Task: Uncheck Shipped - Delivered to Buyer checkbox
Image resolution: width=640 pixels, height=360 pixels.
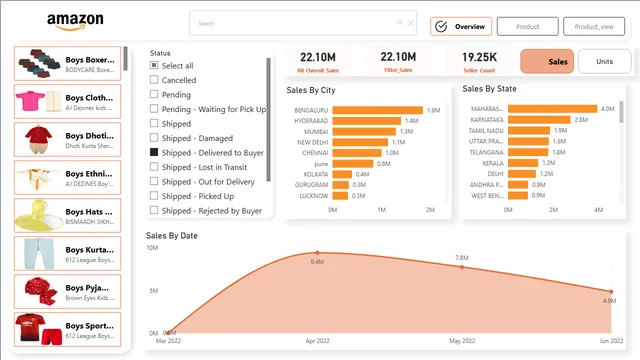Action: tap(154, 152)
